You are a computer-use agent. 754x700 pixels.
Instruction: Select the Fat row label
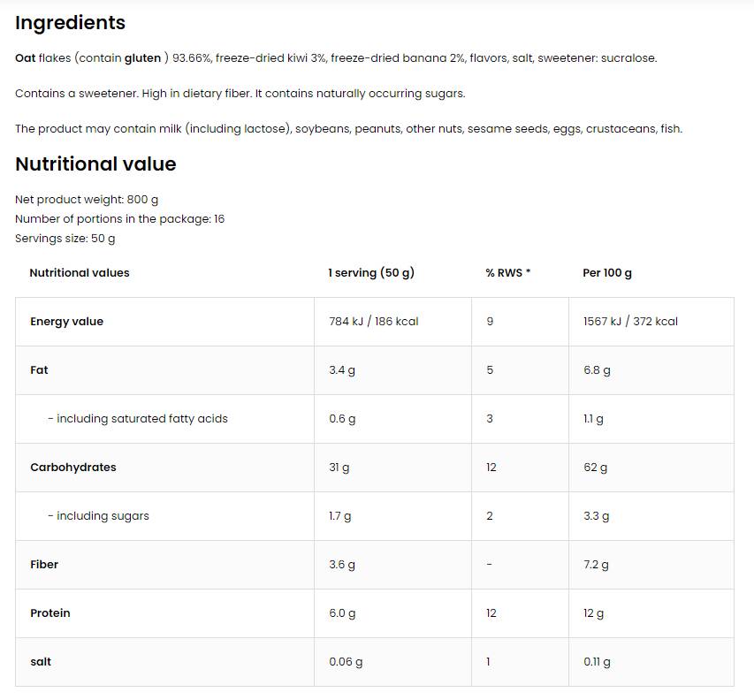tap(39, 370)
